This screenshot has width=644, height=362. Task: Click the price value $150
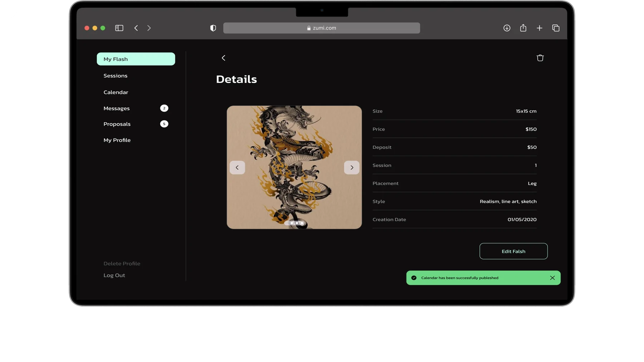tap(531, 129)
